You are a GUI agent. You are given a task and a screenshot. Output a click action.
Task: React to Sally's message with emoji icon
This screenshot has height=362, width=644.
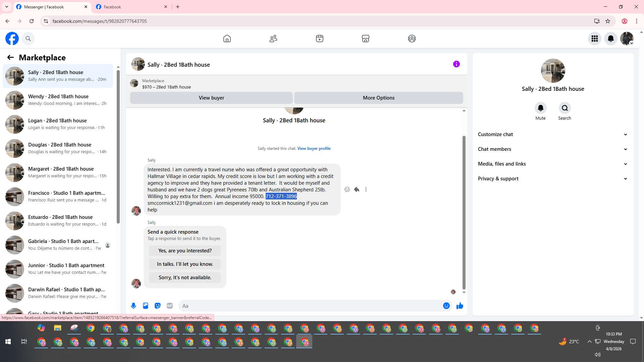pyautogui.click(x=347, y=189)
